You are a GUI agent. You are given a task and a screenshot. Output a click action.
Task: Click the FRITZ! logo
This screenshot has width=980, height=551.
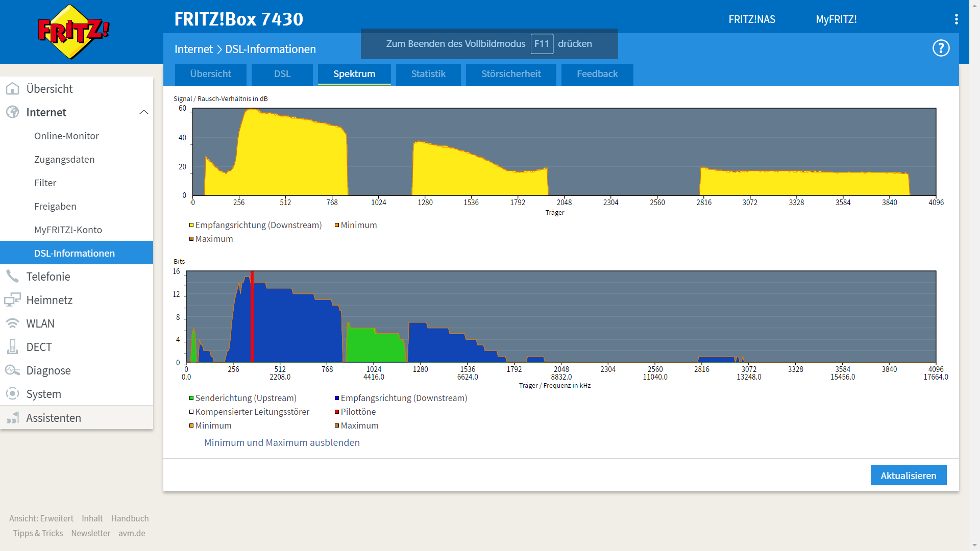click(73, 32)
